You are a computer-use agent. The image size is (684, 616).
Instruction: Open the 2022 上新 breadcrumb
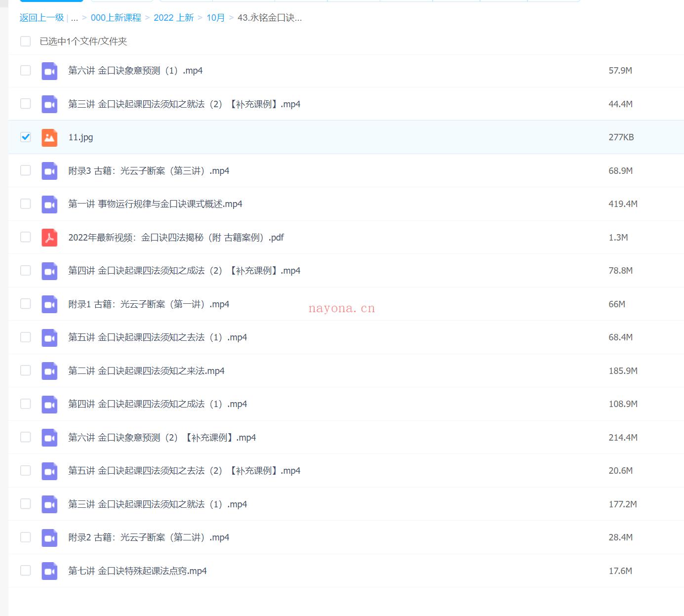pyautogui.click(x=174, y=18)
